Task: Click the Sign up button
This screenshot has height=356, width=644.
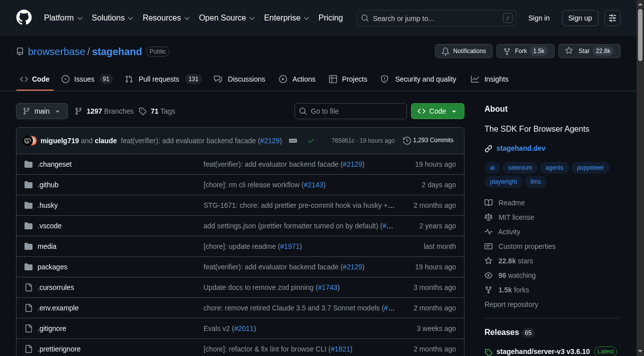Action: tap(580, 18)
